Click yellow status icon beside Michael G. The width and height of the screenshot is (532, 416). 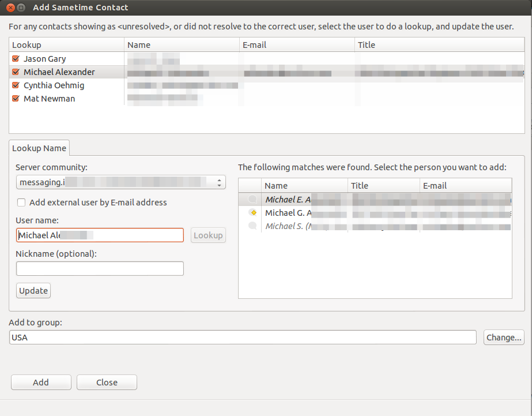tap(252, 213)
